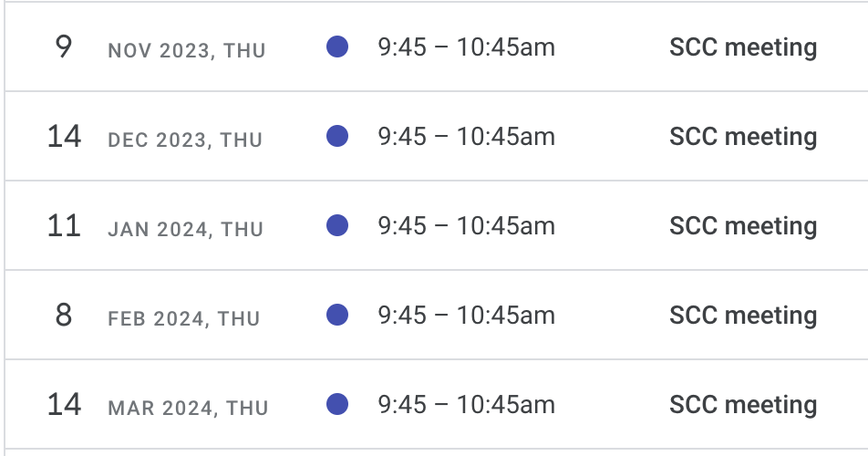Open SCC meeting on 11 Jan 2024
The image size is (868, 456).
click(x=743, y=226)
